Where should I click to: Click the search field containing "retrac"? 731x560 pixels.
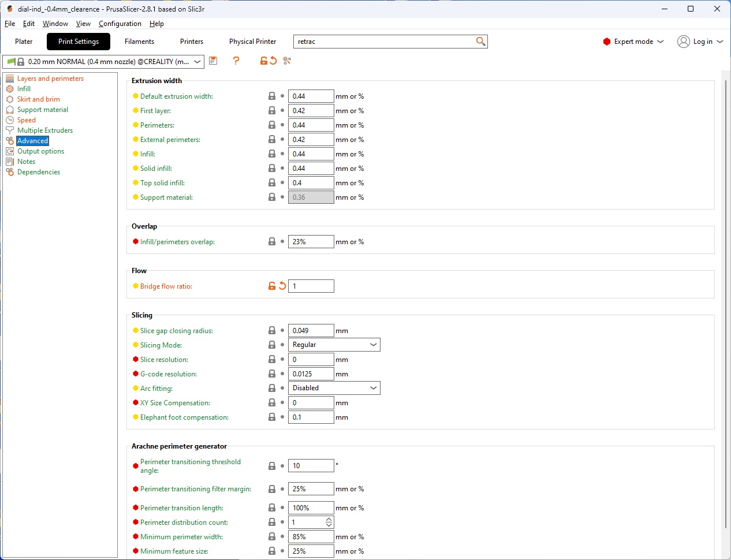(390, 42)
